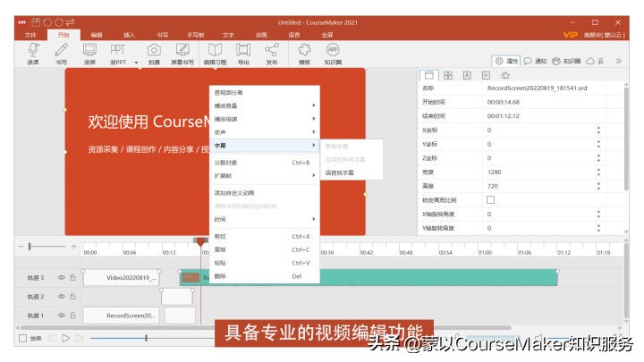Click the playback progress slider handle
Screen dimensions: 644x362
click(146, 338)
